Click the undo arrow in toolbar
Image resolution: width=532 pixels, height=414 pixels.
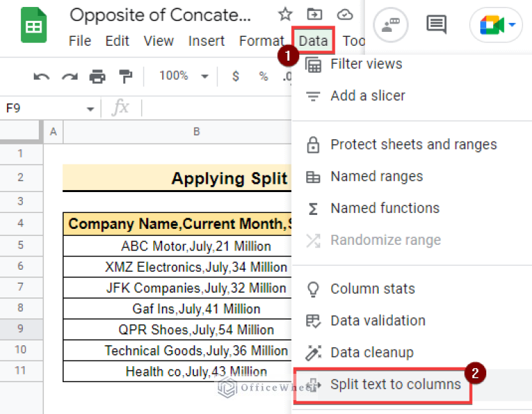click(x=42, y=76)
